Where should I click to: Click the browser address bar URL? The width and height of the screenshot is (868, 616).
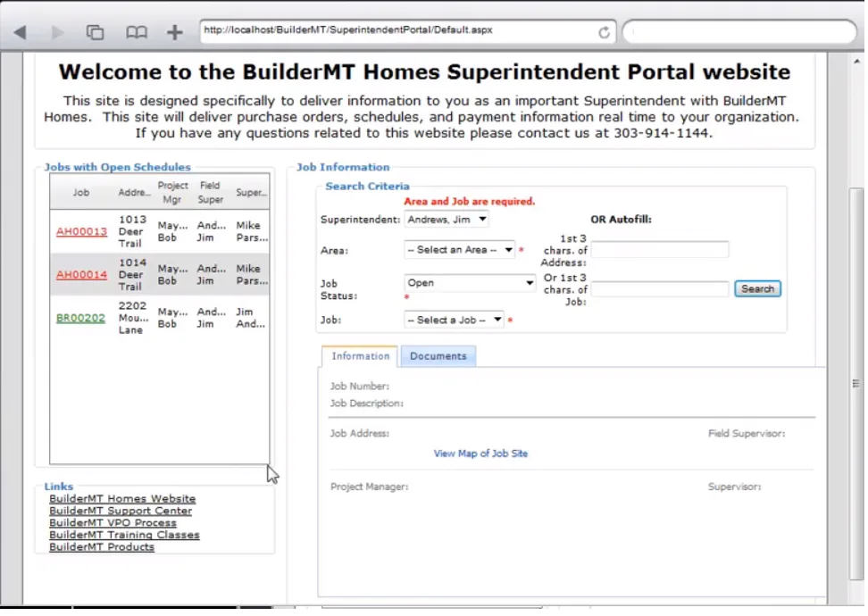(348, 30)
